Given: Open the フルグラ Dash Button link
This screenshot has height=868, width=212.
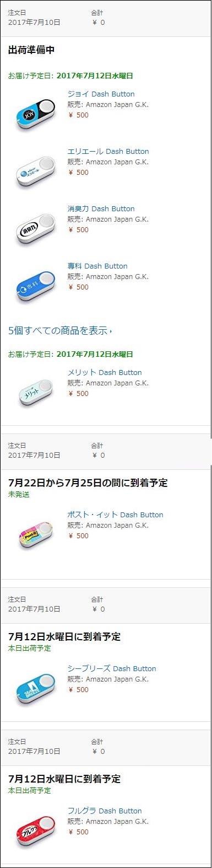Looking at the screenshot, I should click(105, 811).
